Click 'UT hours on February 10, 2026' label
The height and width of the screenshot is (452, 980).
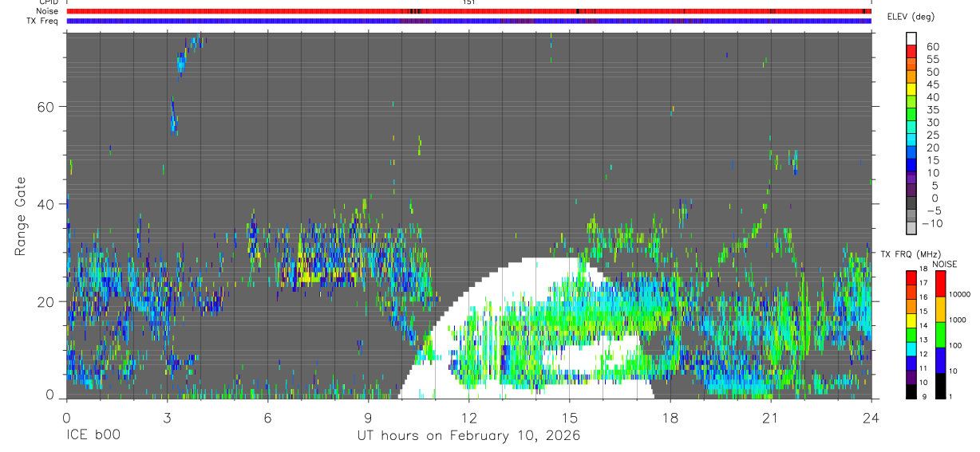(468, 436)
